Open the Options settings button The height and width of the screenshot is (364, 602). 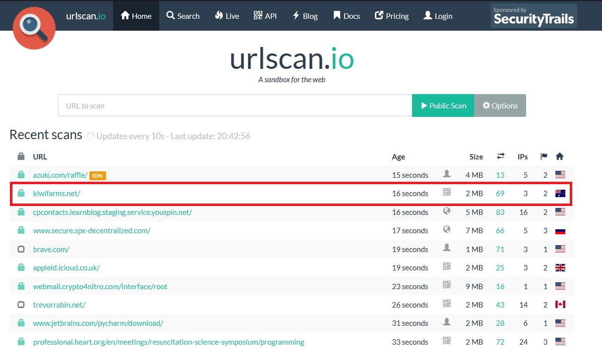[x=500, y=105]
